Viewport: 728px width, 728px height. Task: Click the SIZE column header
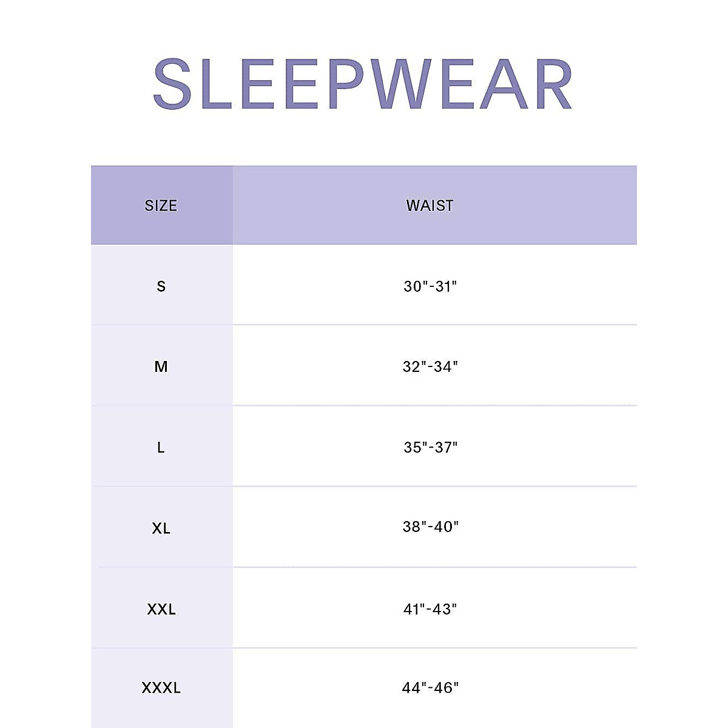pos(161,206)
